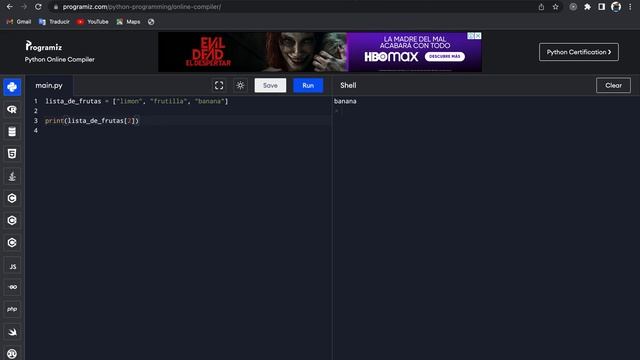Viewport: 640px width, 360px height.
Task: Go to the Programiz logo homepage
Action: coord(44,46)
